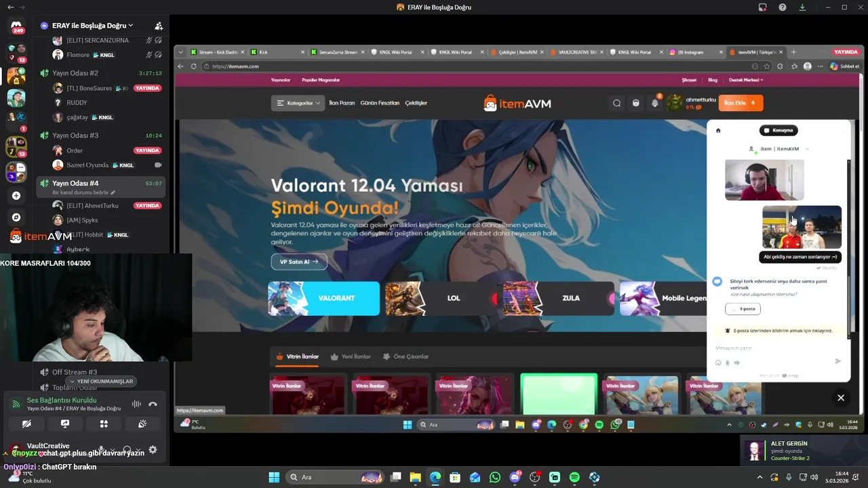Open the Discover servers compass icon
Screen dimensions: 868x488
pyautogui.click(x=16, y=218)
